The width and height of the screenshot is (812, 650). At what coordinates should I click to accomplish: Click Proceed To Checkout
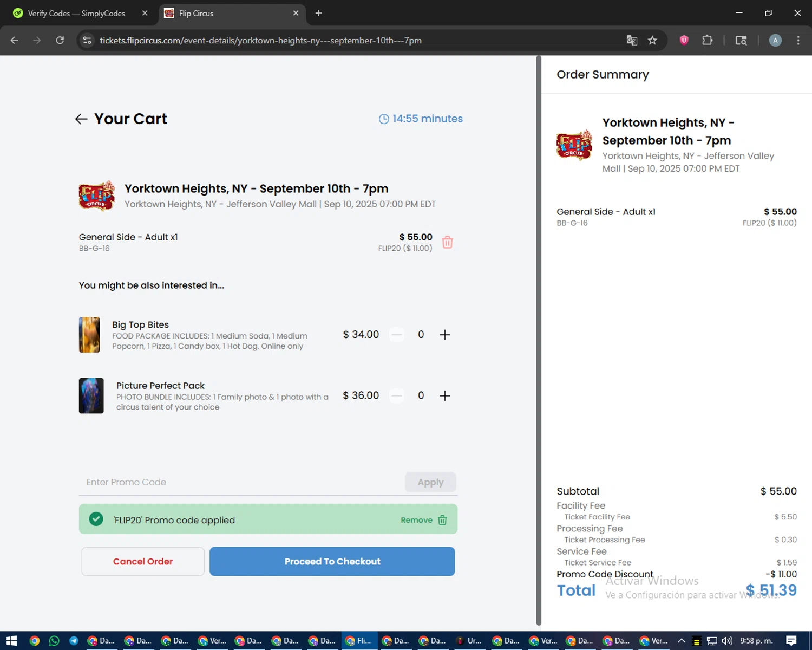(332, 561)
